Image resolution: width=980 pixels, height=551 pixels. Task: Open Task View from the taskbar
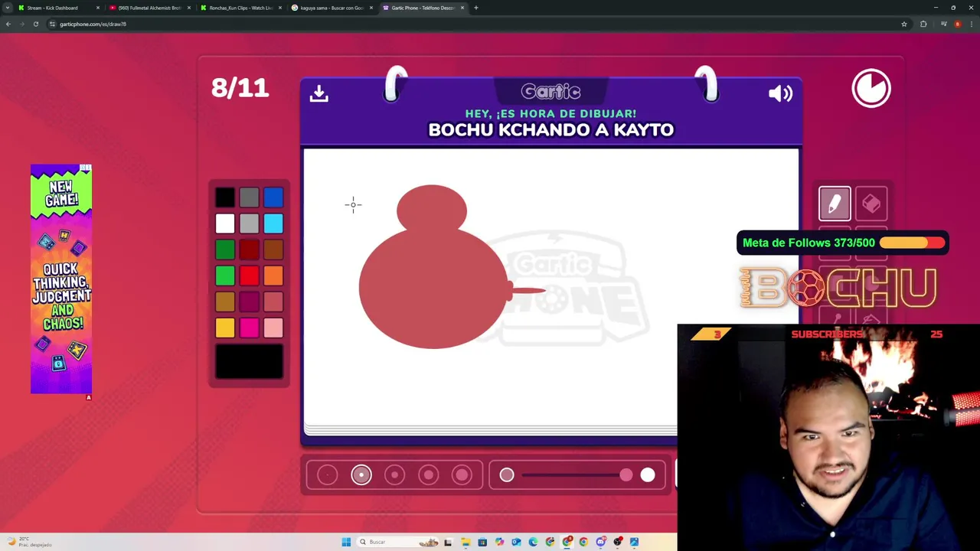point(448,542)
